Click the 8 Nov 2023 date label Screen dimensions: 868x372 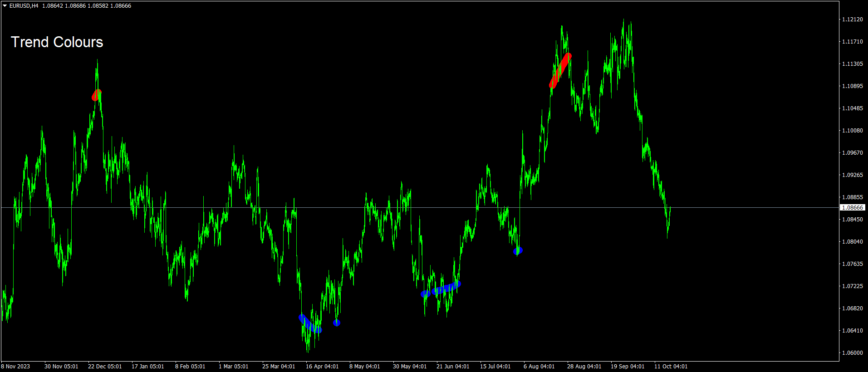tap(16, 367)
